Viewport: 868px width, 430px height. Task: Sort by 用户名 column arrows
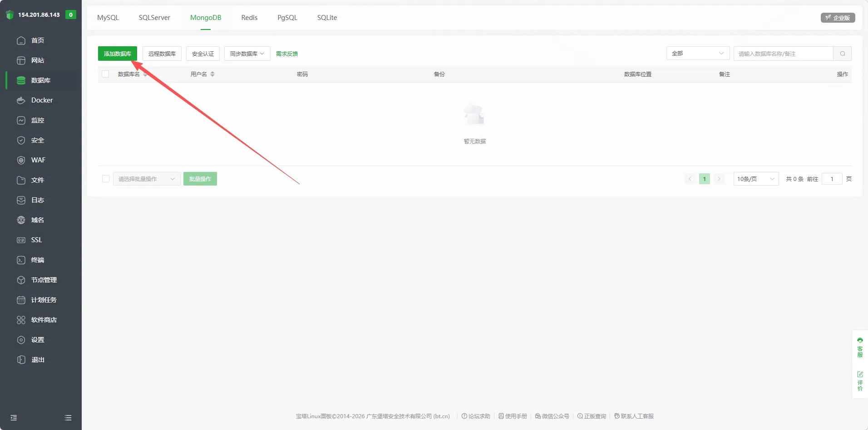[x=212, y=74]
